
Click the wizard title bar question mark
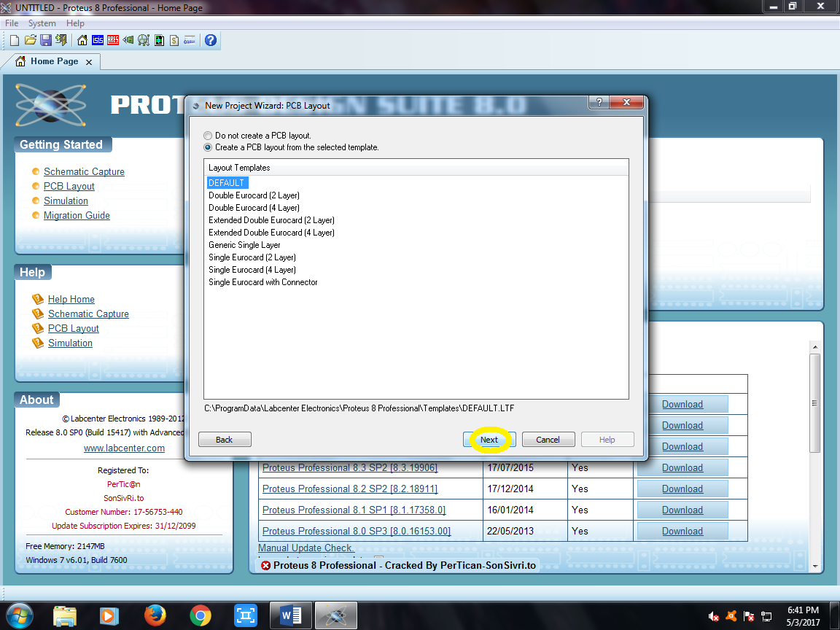click(599, 102)
